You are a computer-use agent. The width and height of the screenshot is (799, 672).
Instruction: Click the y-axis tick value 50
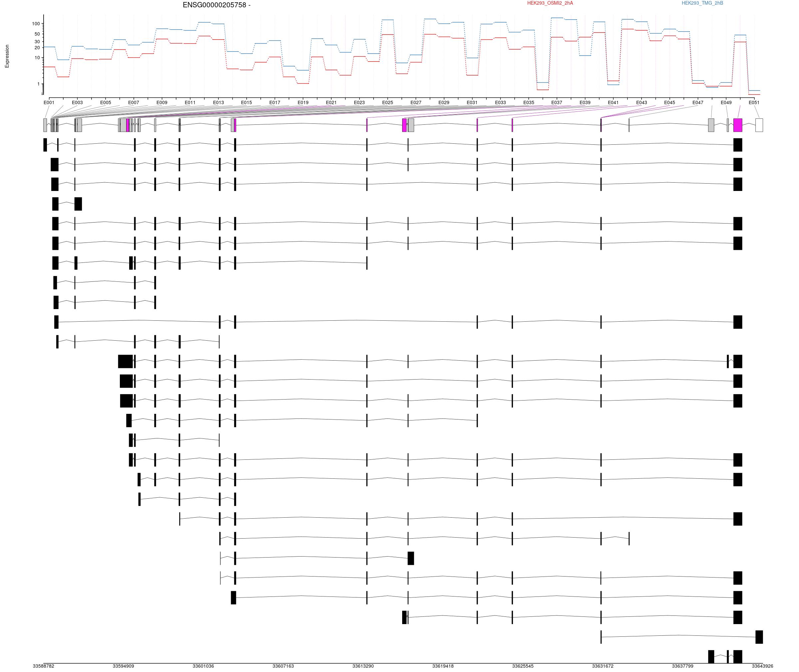(x=37, y=34)
